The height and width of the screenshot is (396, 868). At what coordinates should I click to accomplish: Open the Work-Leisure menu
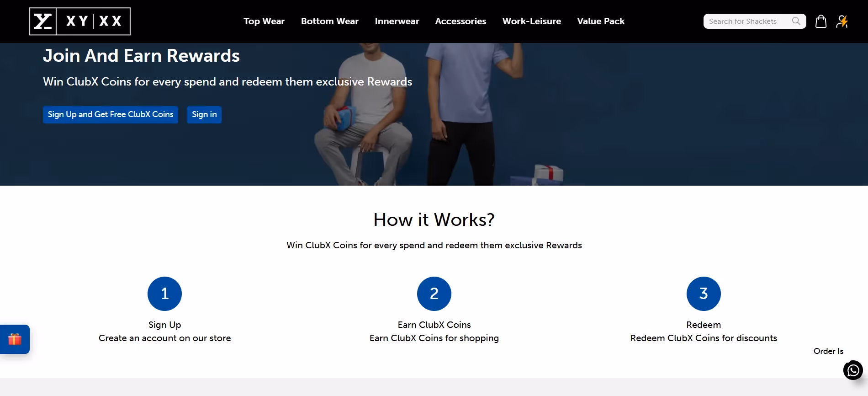click(532, 21)
